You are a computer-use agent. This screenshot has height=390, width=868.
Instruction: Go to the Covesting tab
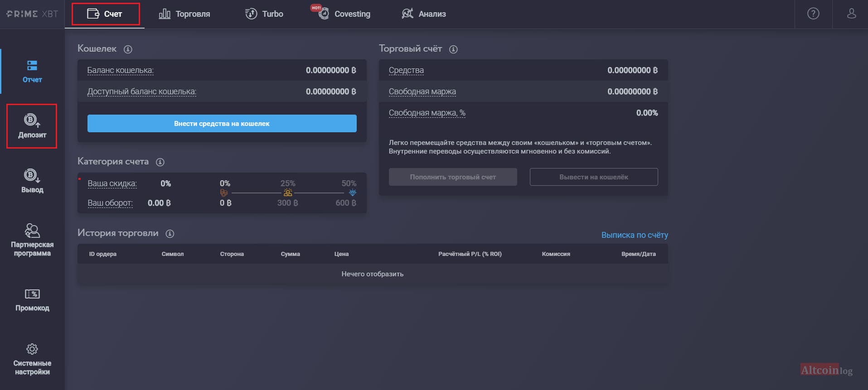point(344,14)
